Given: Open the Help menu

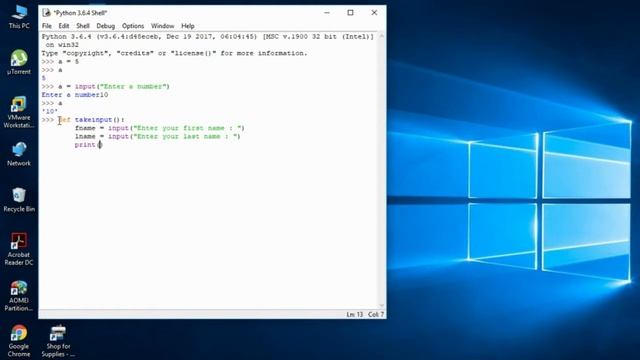Looking at the screenshot, I should (188, 26).
